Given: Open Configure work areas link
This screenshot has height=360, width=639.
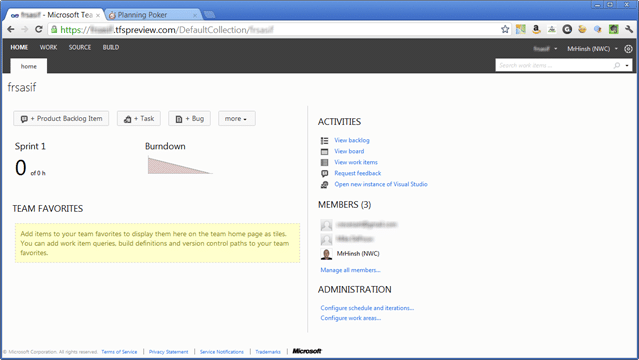Looking at the screenshot, I should tap(350, 318).
